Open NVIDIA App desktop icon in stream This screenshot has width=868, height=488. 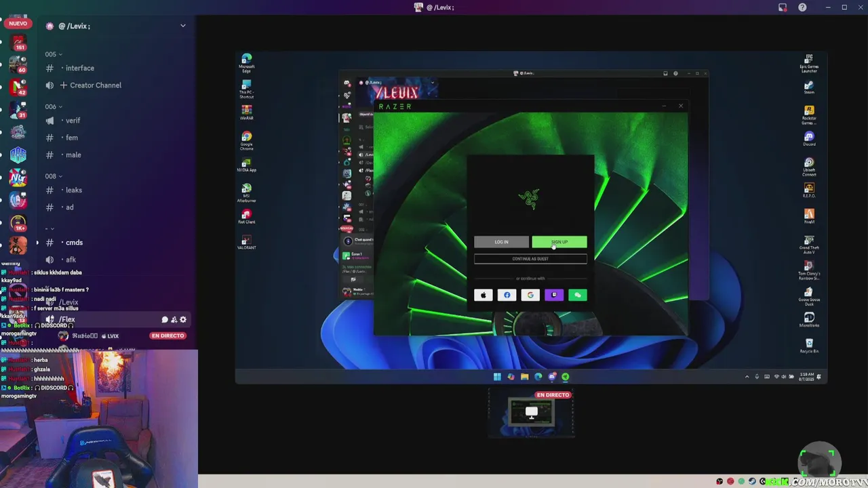pyautogui.click(x=247, y=166)
